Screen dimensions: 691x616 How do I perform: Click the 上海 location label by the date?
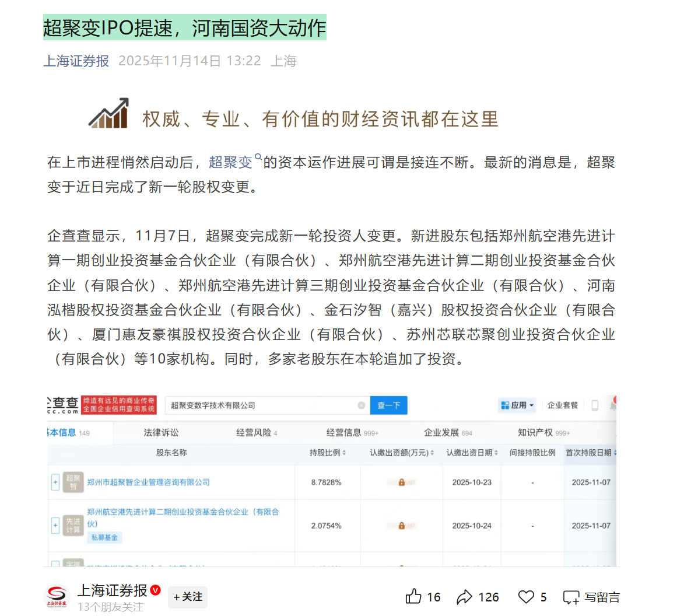pos(283,61)
